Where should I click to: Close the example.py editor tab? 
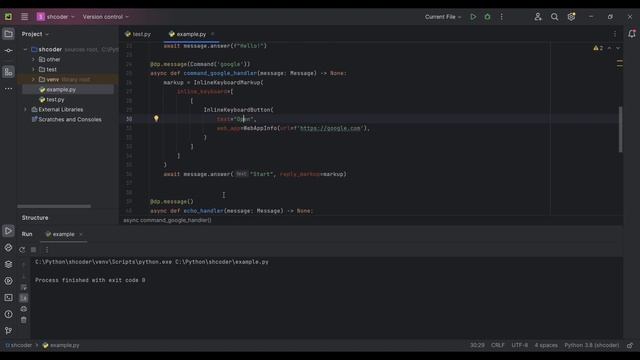point(213,34)
